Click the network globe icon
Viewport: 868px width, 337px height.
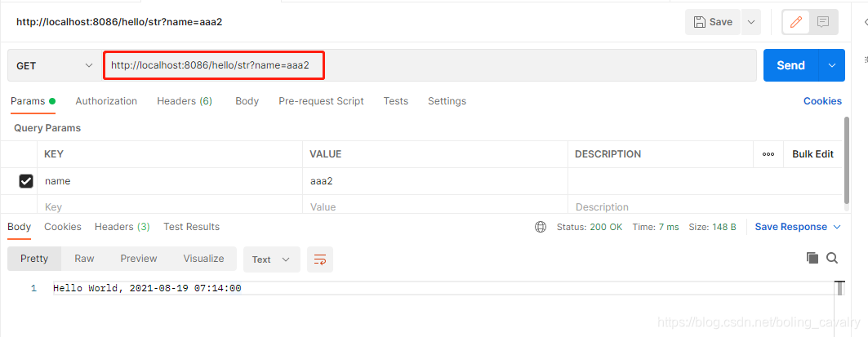coord(541,227)
